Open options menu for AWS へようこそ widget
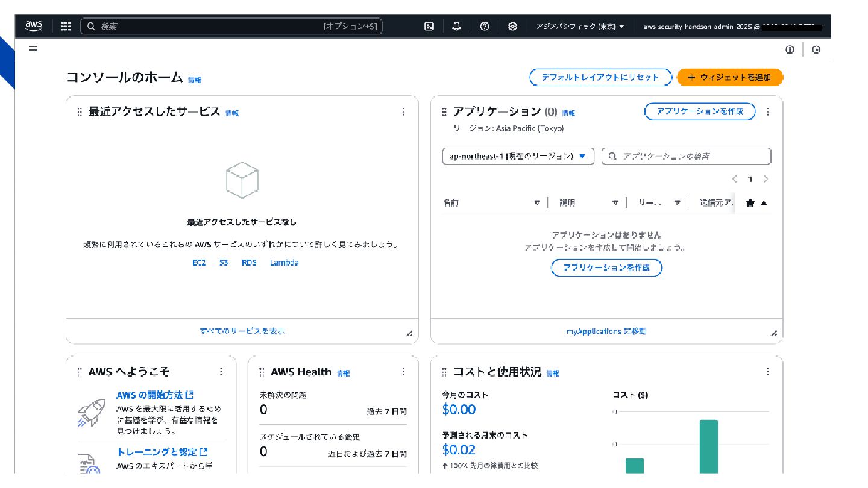This screenshot has height=488, width=868. click(x=221, y=372)
